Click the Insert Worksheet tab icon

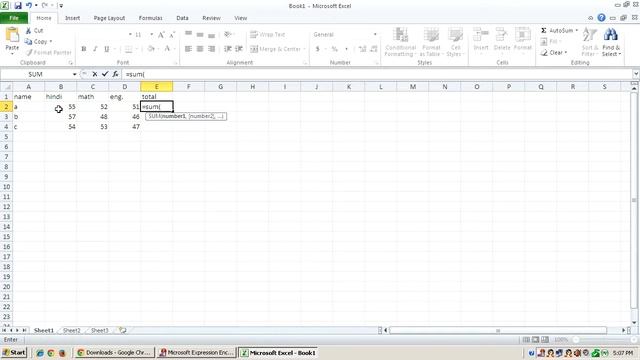coord(122,330)
